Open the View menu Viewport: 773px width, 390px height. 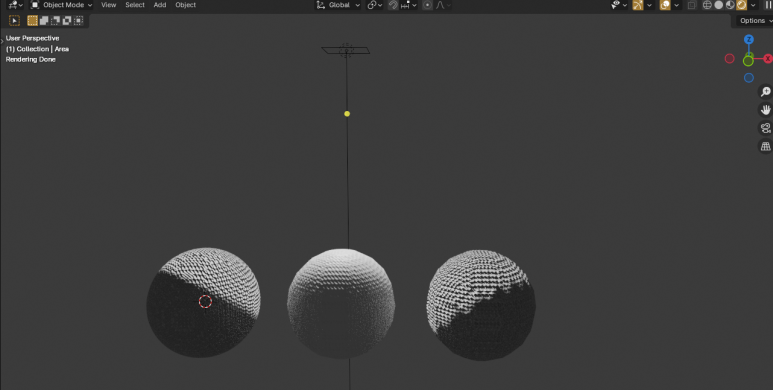point(108,5)
